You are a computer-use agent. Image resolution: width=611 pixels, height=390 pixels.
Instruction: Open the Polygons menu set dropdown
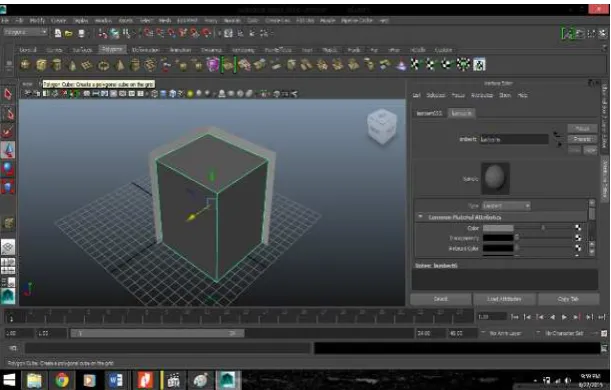26,32
